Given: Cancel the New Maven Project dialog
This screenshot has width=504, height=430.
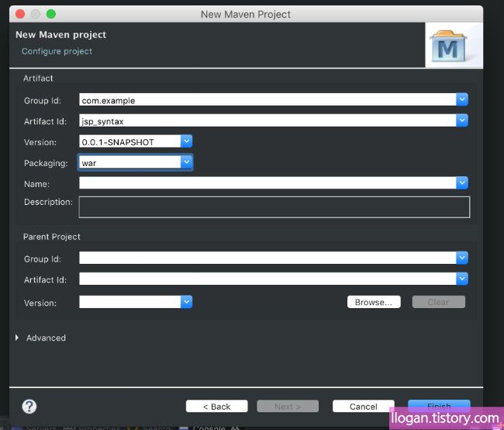Looking at the screenshot, I should click(364, 406).
